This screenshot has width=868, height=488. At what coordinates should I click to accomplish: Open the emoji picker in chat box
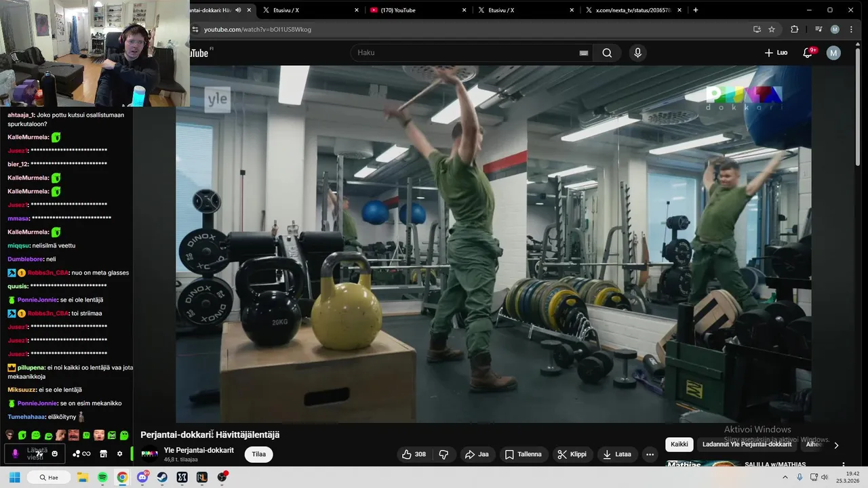pyautogui.click(x=55, y=453)
